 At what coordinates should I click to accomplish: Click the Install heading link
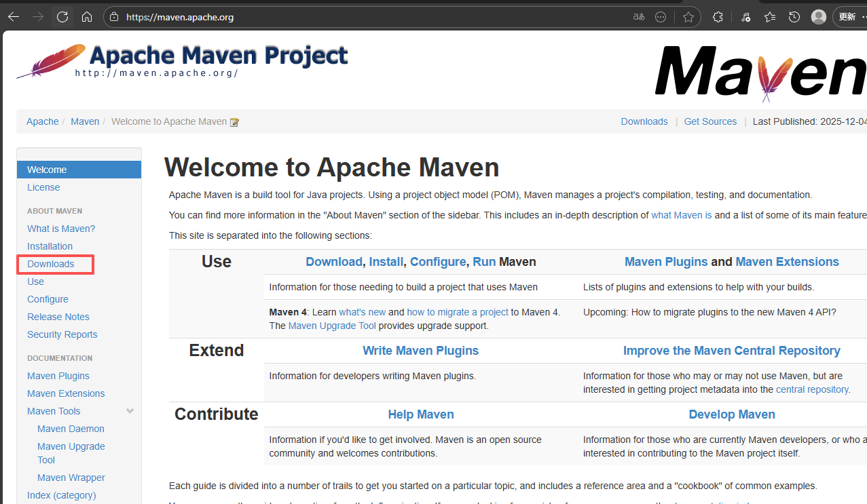[x=386, y=262]
